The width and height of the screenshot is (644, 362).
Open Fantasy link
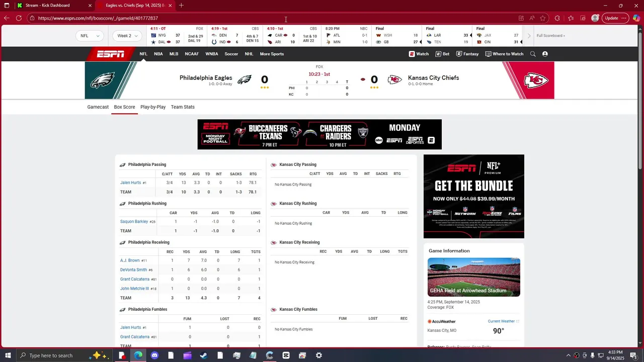tap(467, 54)
